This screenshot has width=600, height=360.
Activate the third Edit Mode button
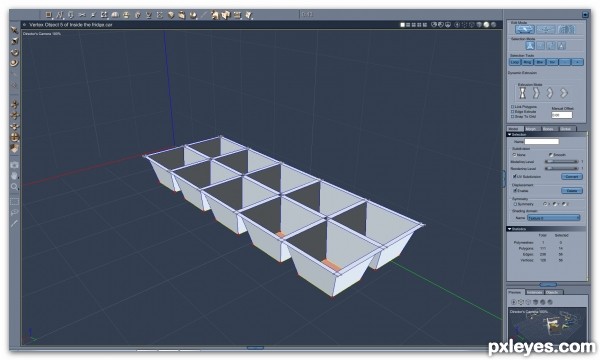pyautogui.click(x=566, y=29)
